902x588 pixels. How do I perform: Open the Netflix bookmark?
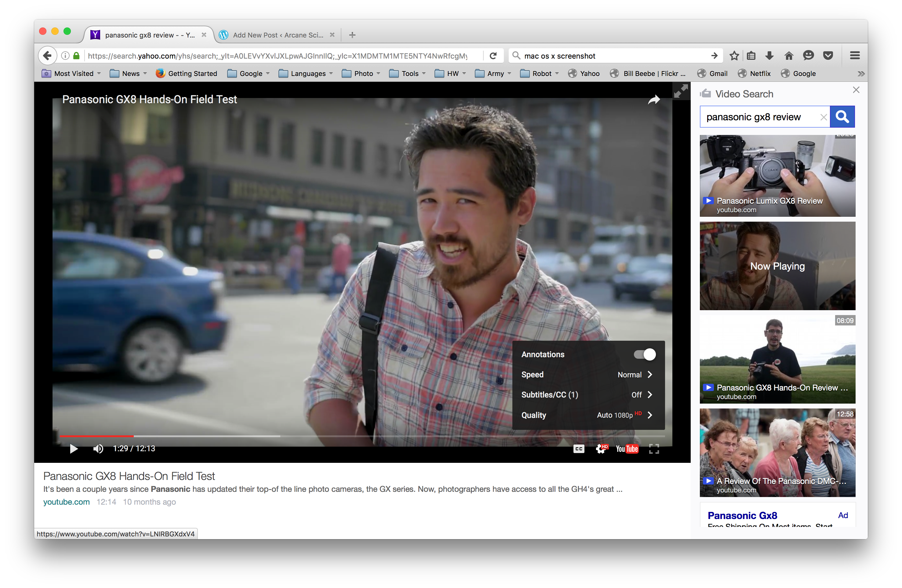[754, 74]
